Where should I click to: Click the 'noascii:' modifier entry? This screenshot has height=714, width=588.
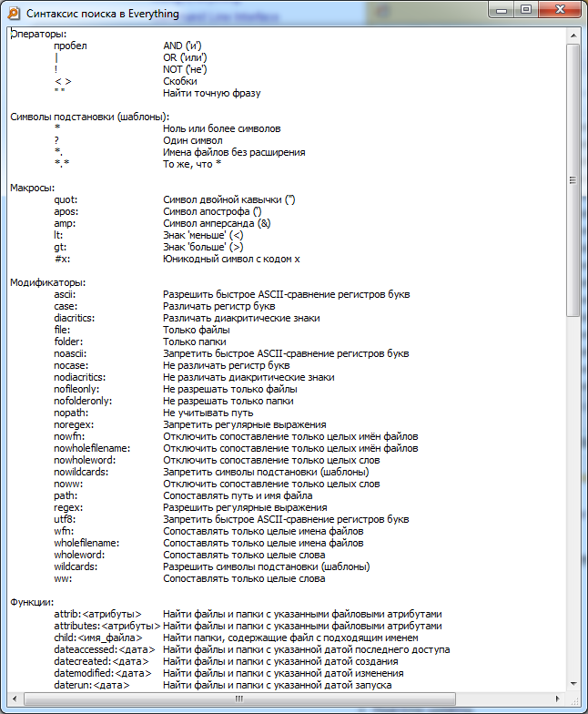pyautogui.click(x=70, y=353)
